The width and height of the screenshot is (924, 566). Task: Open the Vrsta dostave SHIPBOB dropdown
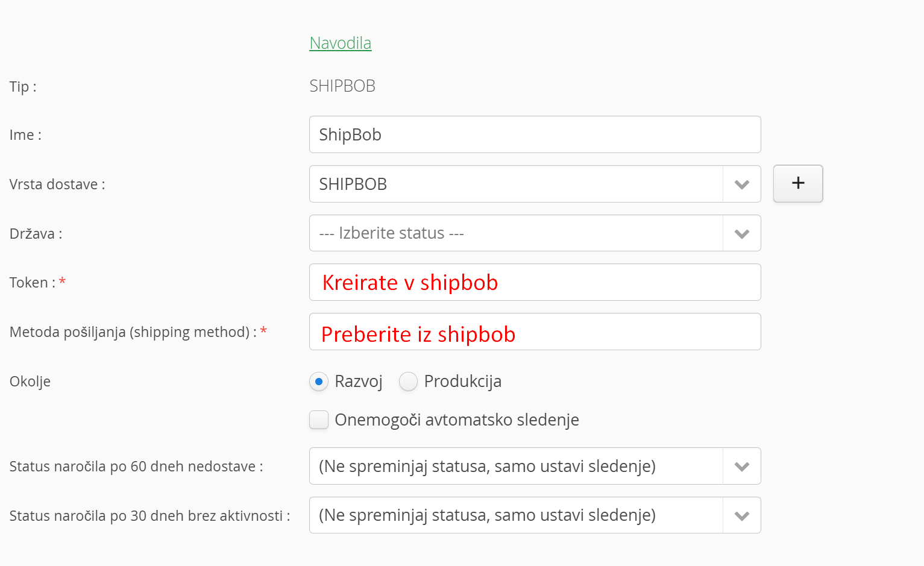[x=535, y=184]
